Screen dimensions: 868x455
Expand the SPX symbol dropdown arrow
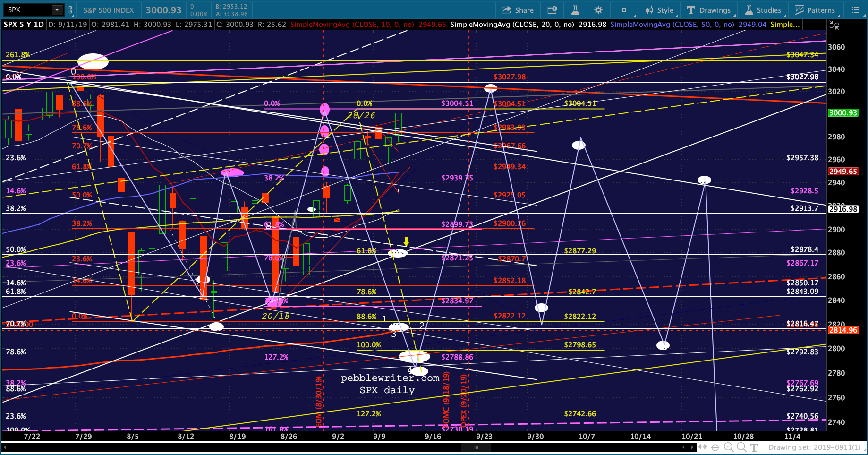coord(57,10)
